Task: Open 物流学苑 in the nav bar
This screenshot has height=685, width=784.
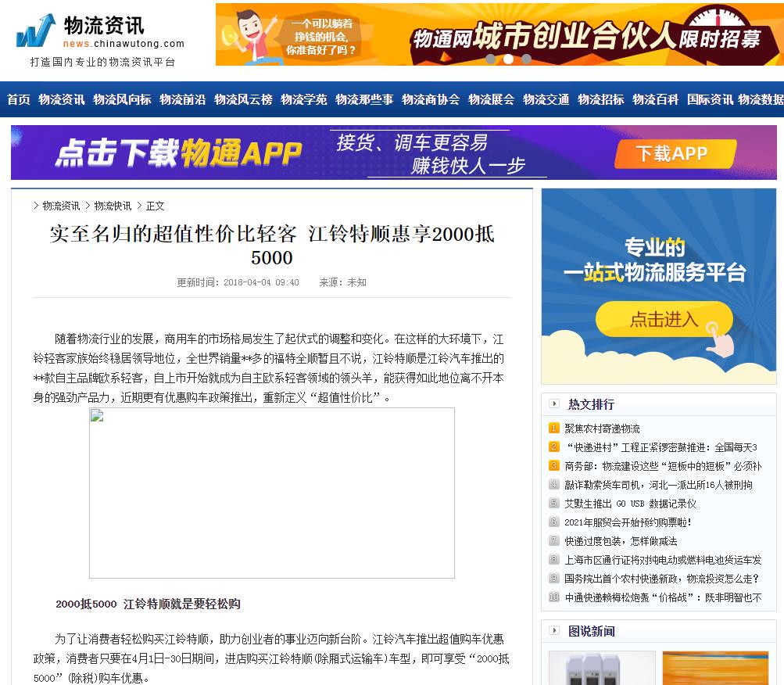Action: tap(303, 99)
